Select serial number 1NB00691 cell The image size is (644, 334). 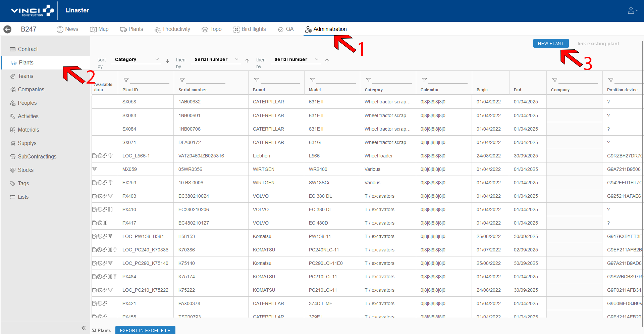click(211, 115)
